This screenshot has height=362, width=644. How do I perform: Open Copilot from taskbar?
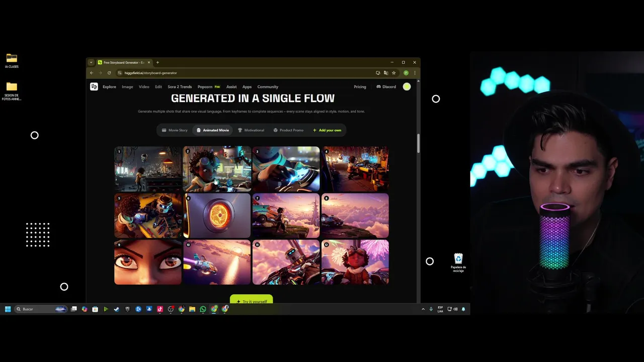[85, 309]
